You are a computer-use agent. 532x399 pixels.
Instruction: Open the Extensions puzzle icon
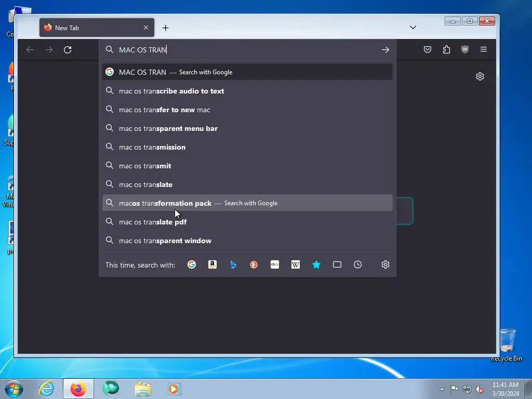coord(446,49)
